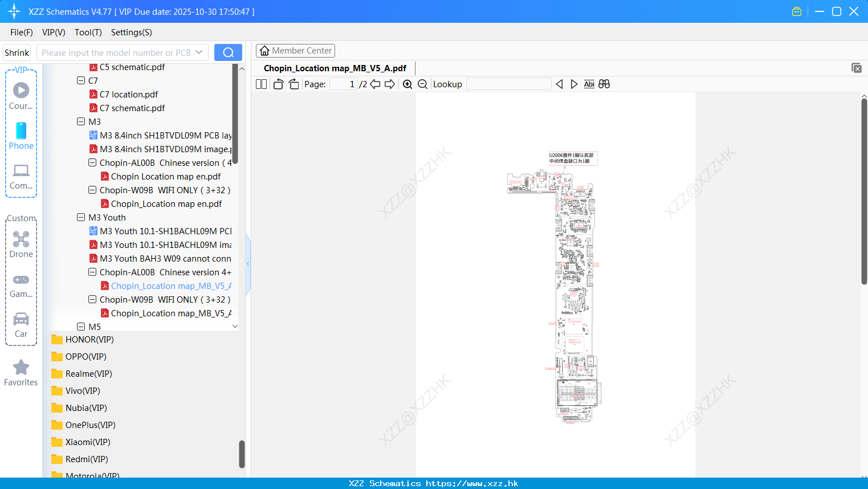This screenshot has height=489, width=868.
Task: Open C7 location.pdf
Action: pyautogui.click(x=129, y=94)
